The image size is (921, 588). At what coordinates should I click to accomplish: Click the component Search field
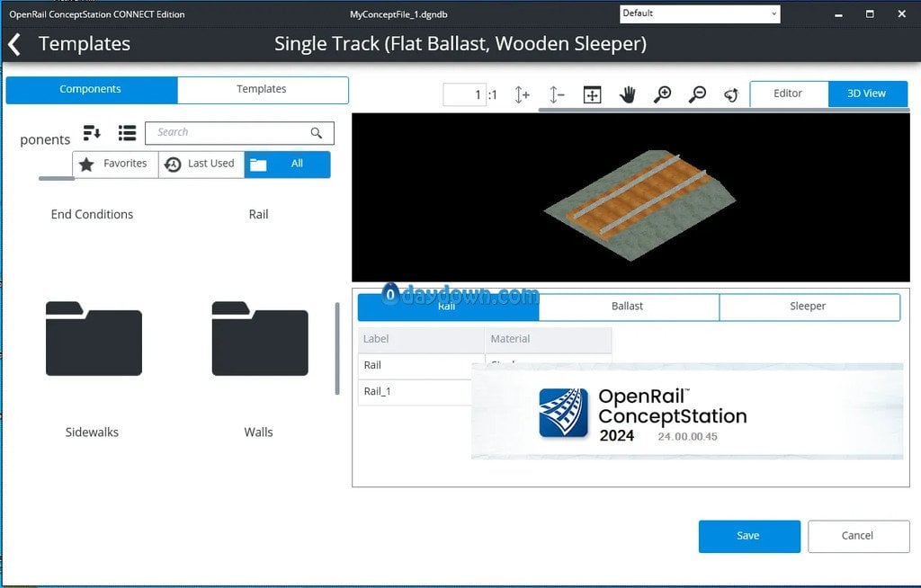coord(239,133)
